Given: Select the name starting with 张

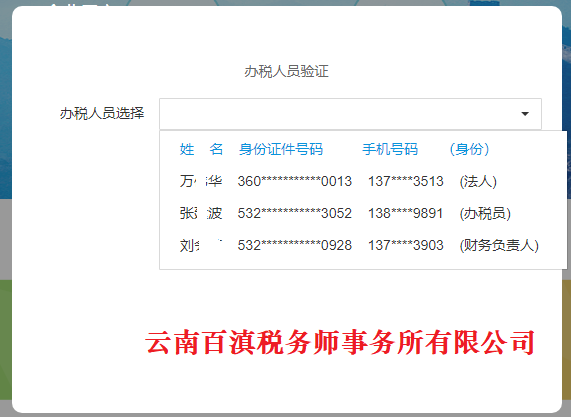Looking at the screenshot, I should [x=201, y=213].
